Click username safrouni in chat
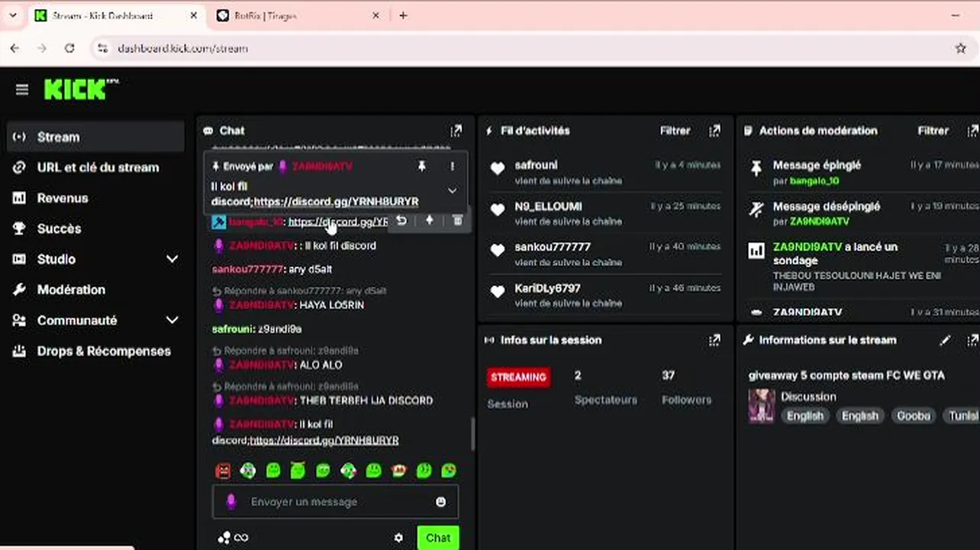980x550 pixels. (233, 328)
